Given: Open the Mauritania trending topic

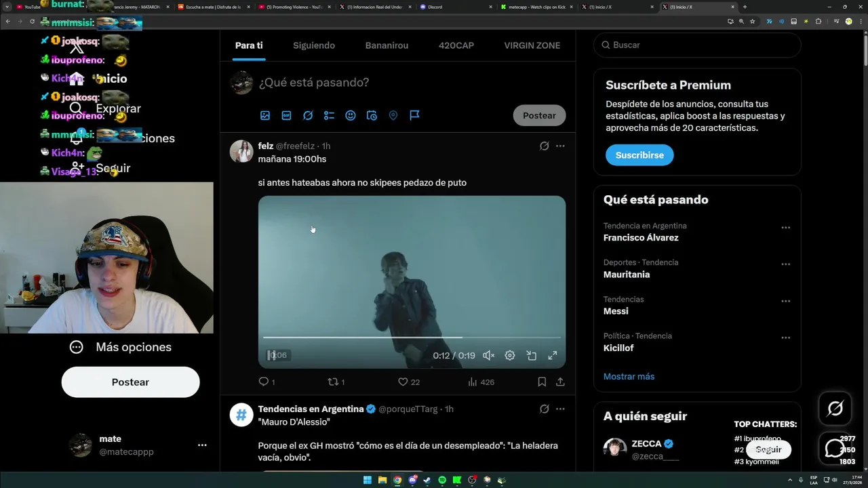Looking at the screenshot, I should click(627, 274).
